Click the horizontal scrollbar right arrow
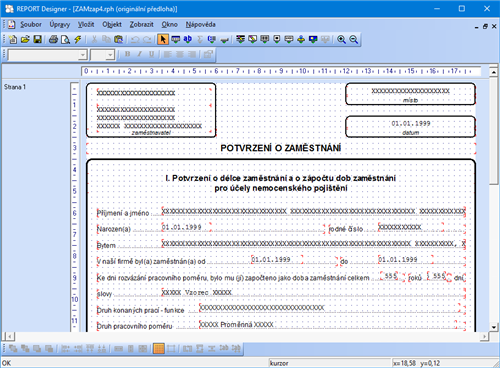500x368 pixels. (x=484, y=336)
